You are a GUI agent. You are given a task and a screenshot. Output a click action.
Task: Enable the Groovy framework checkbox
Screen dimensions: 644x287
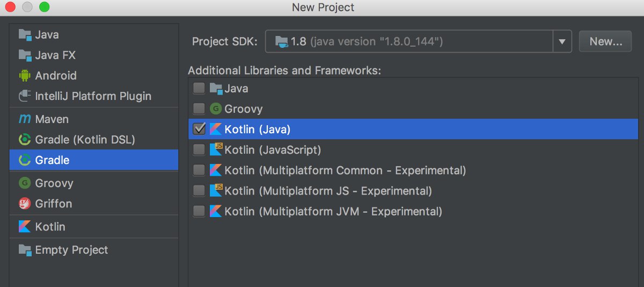[x=199, y=109]
